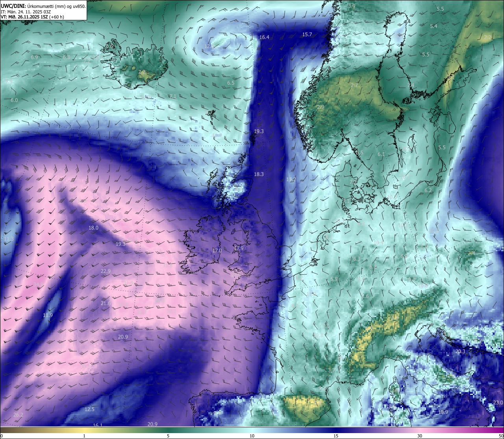Click the value 2.7 over Norway
Image resolution: width=504 pixels, height=439 pixels.
tap(354, 85)
